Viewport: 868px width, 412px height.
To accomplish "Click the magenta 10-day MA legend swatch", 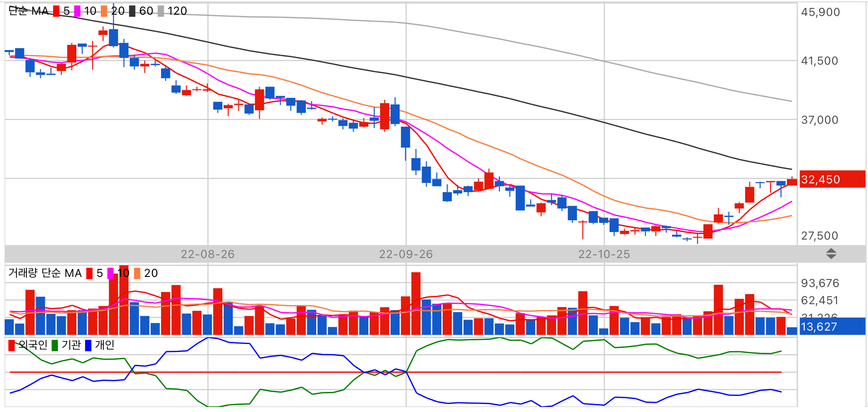I will [x=77, y=11].
